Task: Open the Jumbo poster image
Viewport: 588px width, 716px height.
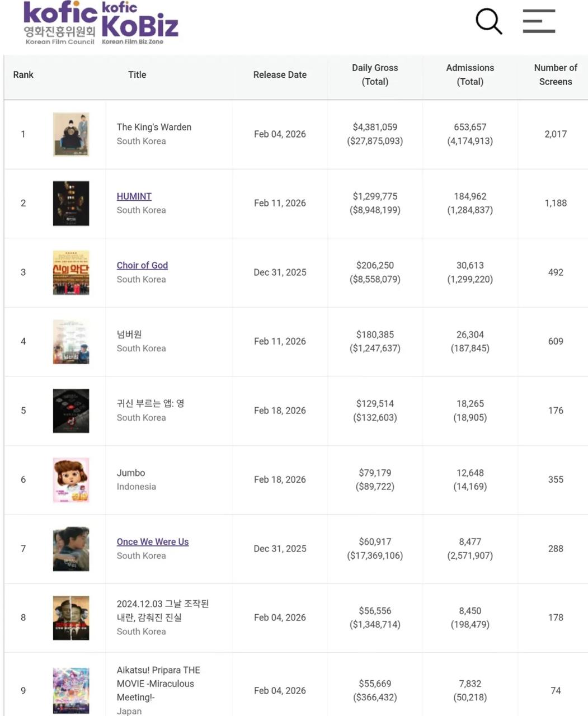Action: 71,479
